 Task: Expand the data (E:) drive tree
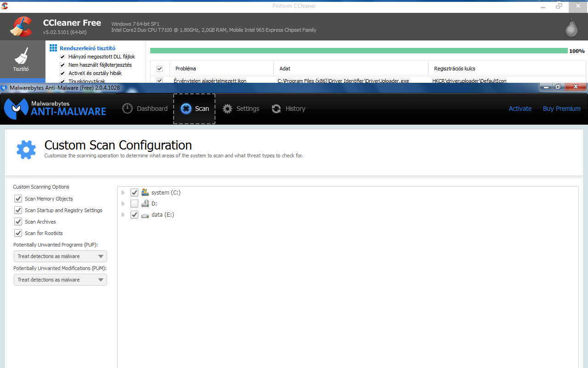pos(123,215)
